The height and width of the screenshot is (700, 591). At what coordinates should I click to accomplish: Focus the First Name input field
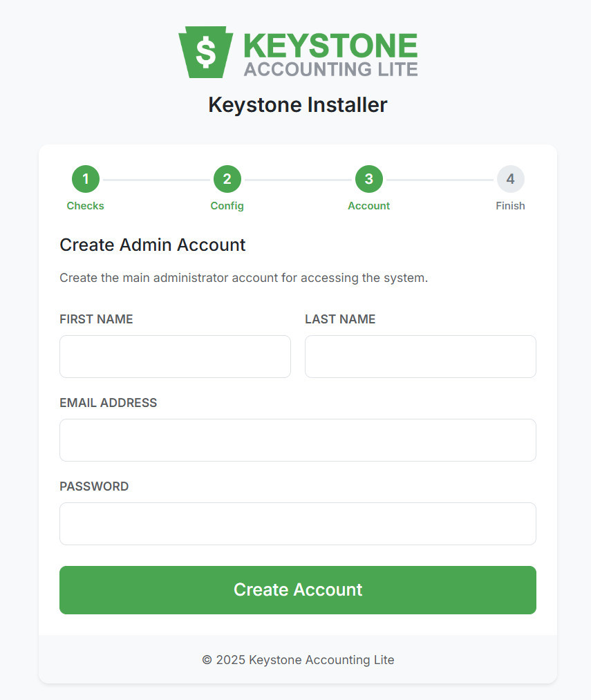point(175,357)
